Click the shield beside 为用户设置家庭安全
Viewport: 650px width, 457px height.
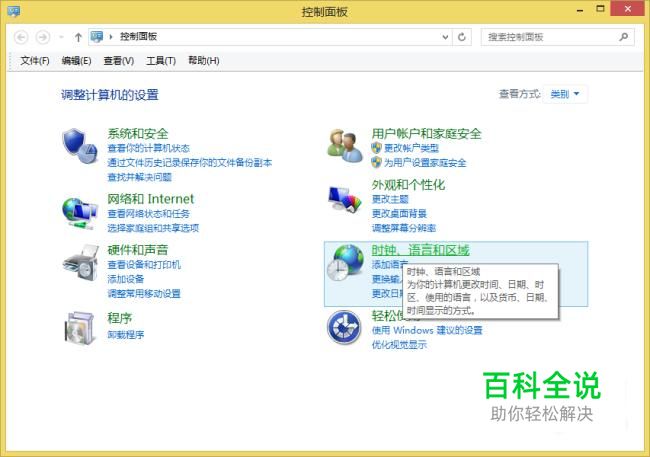tap(376, 162)
